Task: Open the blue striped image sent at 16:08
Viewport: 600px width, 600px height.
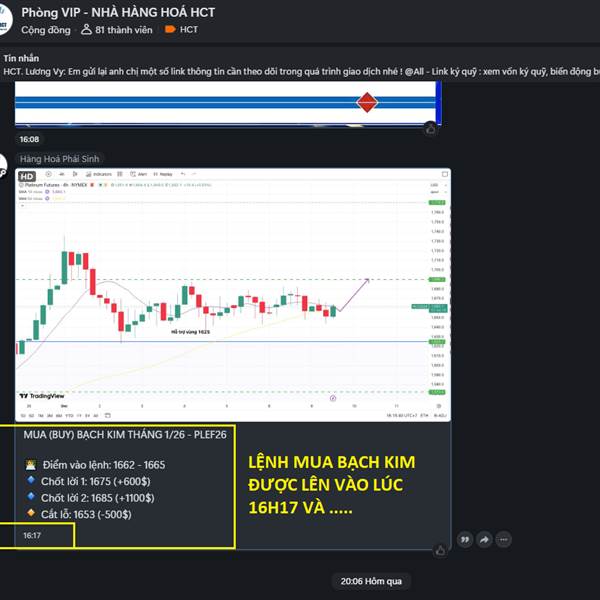Action: click(x=228, y=103)
